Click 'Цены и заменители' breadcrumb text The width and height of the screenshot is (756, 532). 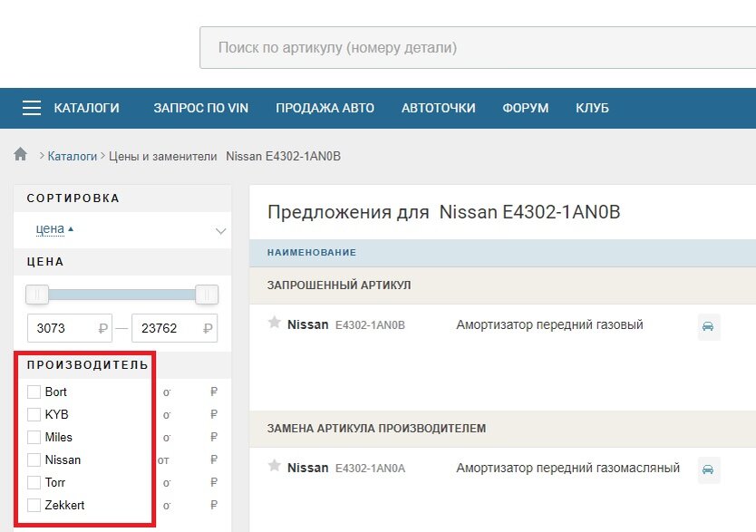163,156
